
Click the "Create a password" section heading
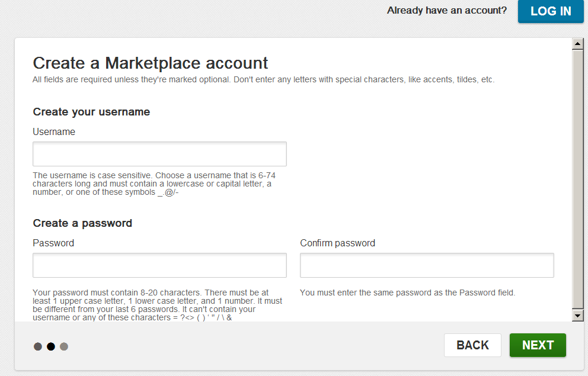[x=82, y=223]
